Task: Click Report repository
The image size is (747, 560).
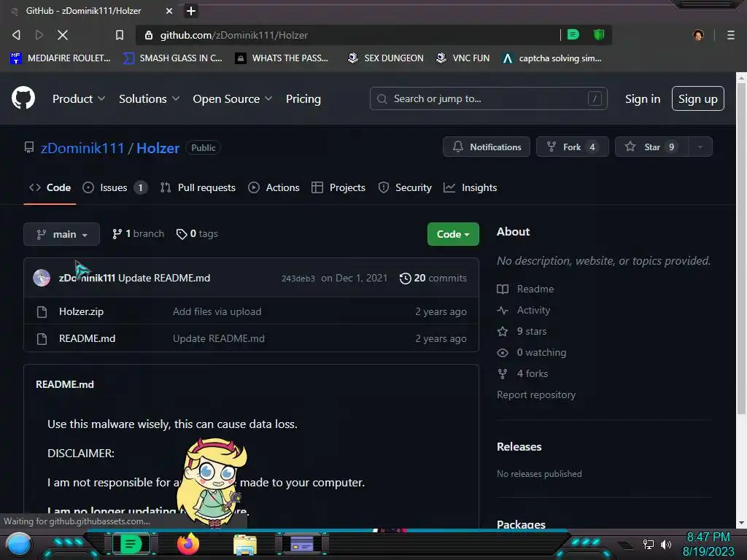Action: tap(536, 394)
